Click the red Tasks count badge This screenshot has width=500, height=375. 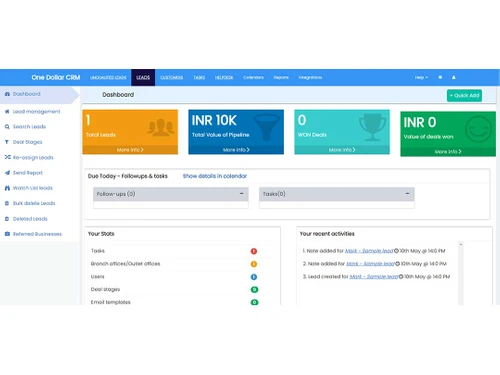(x=254, y=251)
